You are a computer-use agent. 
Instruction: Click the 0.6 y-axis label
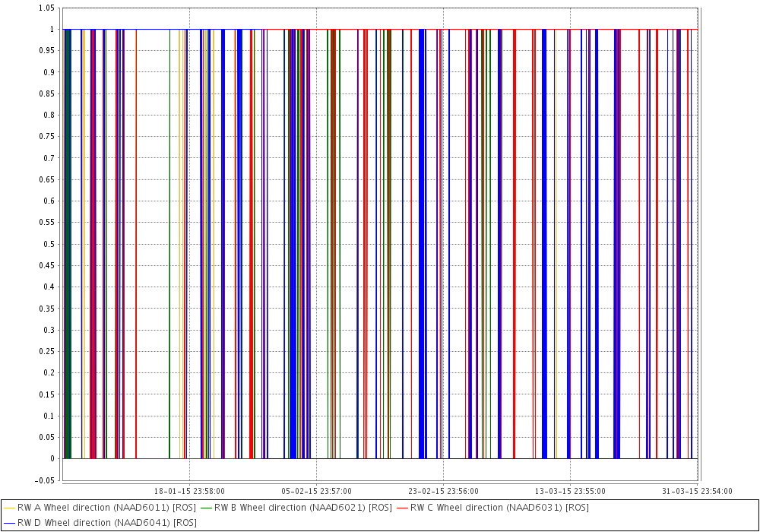(x=49, y=201)
